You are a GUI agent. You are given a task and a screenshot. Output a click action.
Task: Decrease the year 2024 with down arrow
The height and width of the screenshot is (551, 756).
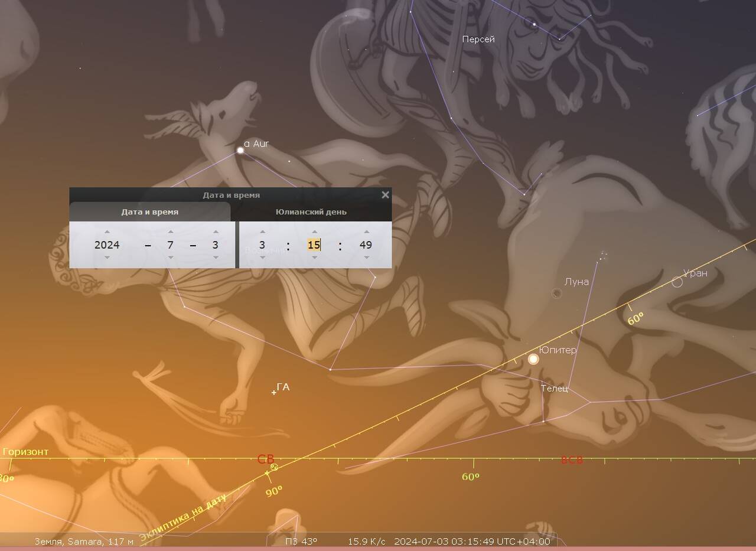107,257
